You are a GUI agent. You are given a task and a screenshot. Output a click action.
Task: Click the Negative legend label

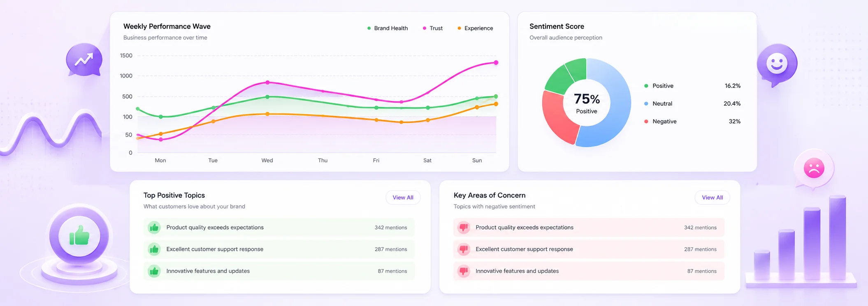pos(664,121)
